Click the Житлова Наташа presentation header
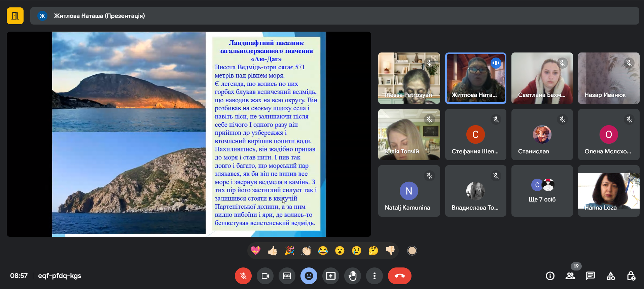This screenshot has height=289, width=644. tap(99, 16)
